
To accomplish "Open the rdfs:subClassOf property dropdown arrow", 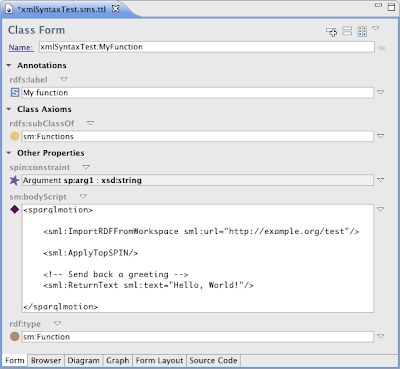I will tap(90, 123).
